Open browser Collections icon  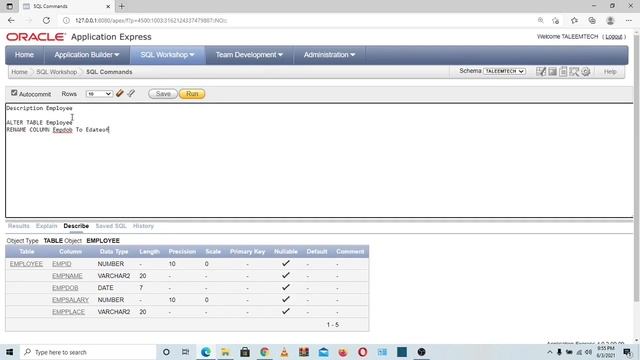pyautogui.click(x=592, y=20)
